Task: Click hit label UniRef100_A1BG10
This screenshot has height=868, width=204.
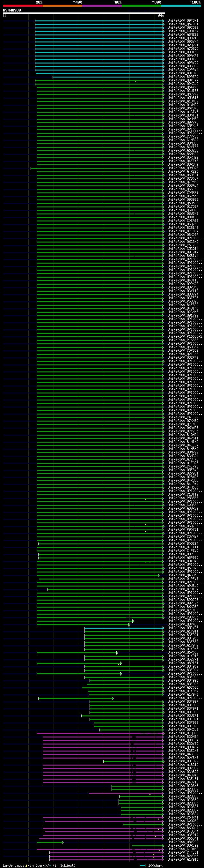Action: tap(183, 765)
